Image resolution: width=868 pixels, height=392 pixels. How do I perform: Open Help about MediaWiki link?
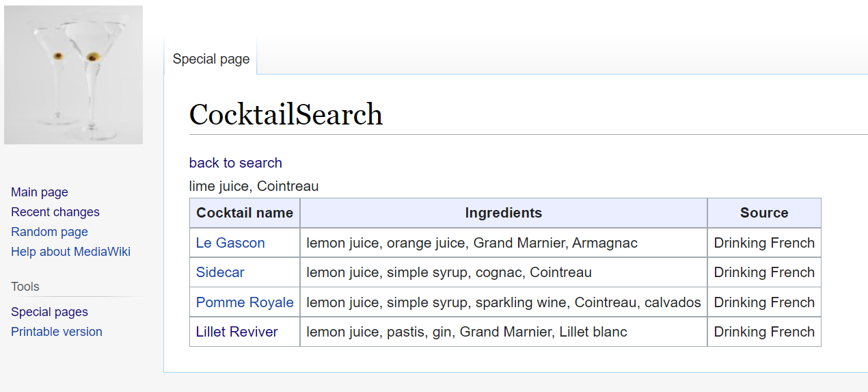pos(70,252)
